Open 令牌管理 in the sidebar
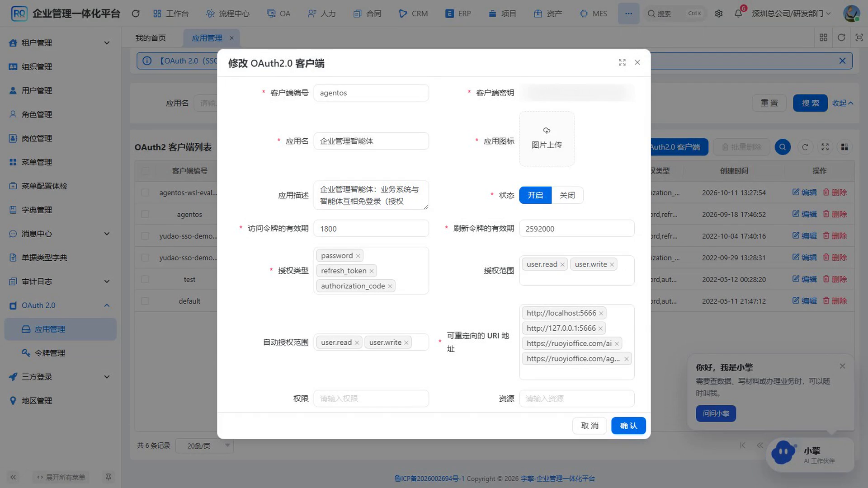 tap(60, 353)
